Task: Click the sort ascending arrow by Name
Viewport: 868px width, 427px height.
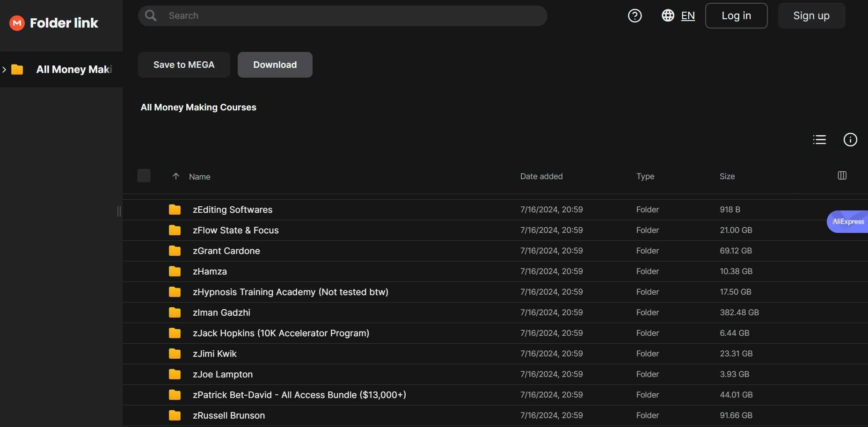Action: pyautogui.click(x=176, y=176)
